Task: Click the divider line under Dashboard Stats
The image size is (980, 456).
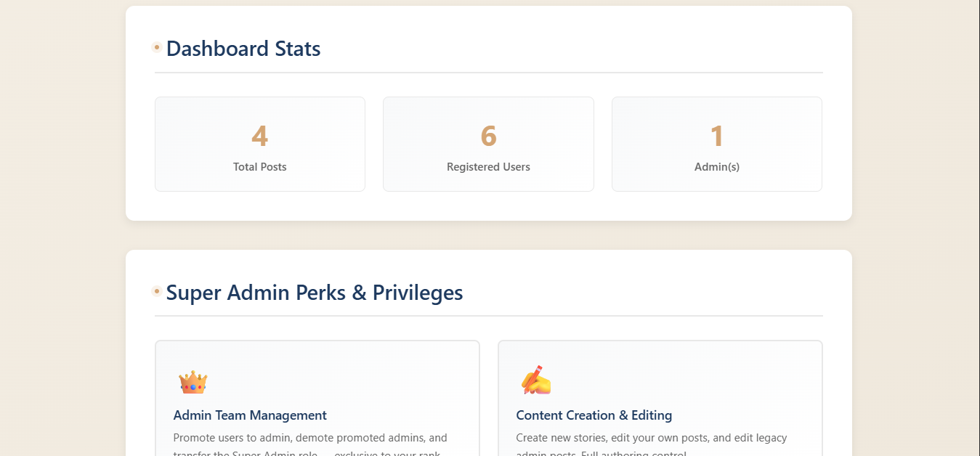Action: (x=488, y=73)
